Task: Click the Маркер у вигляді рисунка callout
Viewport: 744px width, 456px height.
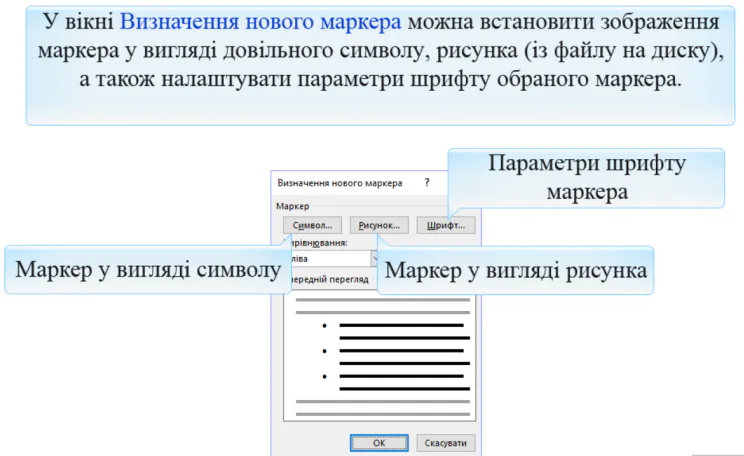Action: click(516, 270)
